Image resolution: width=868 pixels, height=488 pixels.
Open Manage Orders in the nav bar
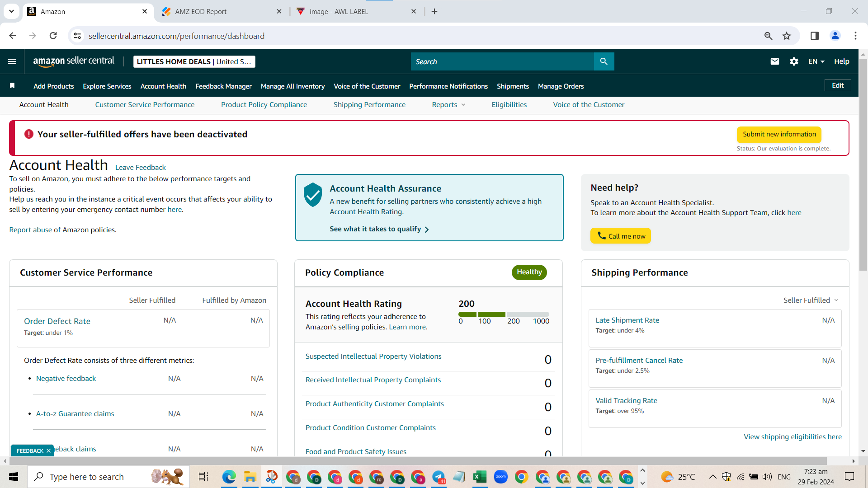[x=561, y=86]
